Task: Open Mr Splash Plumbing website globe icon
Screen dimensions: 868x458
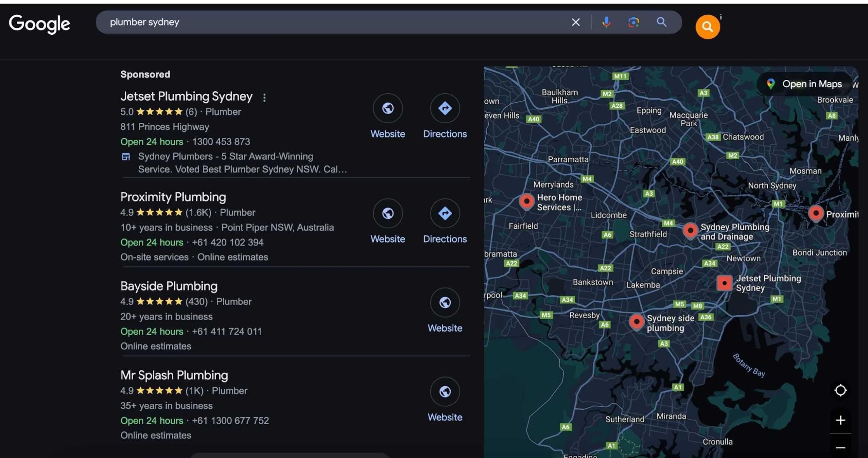Action: 445,391
